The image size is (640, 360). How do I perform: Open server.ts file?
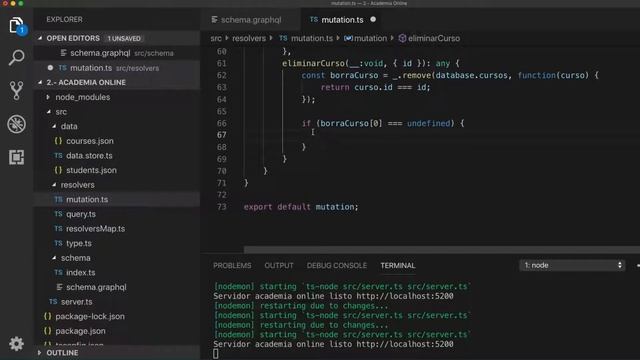(76, 302)
